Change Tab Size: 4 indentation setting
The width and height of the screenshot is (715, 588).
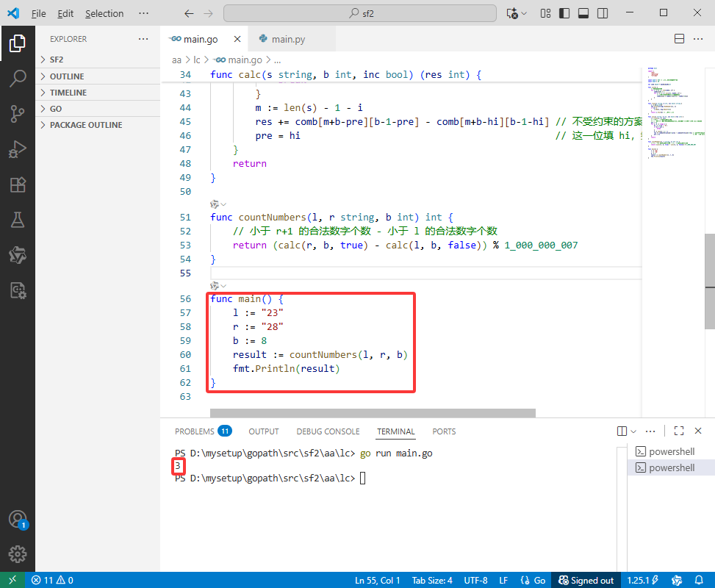(432, 580)
